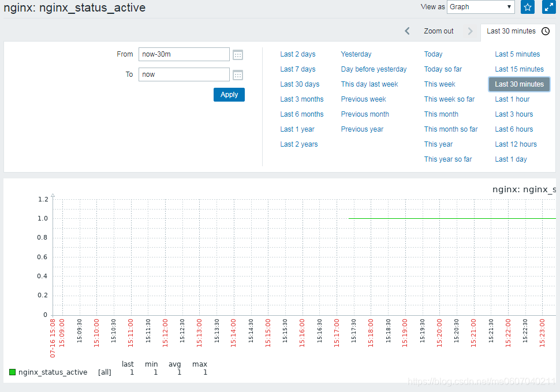The width and height of the screenshot is (560, 392).
Task: Open the View as Graph dropdown
Action: (481, 7)
